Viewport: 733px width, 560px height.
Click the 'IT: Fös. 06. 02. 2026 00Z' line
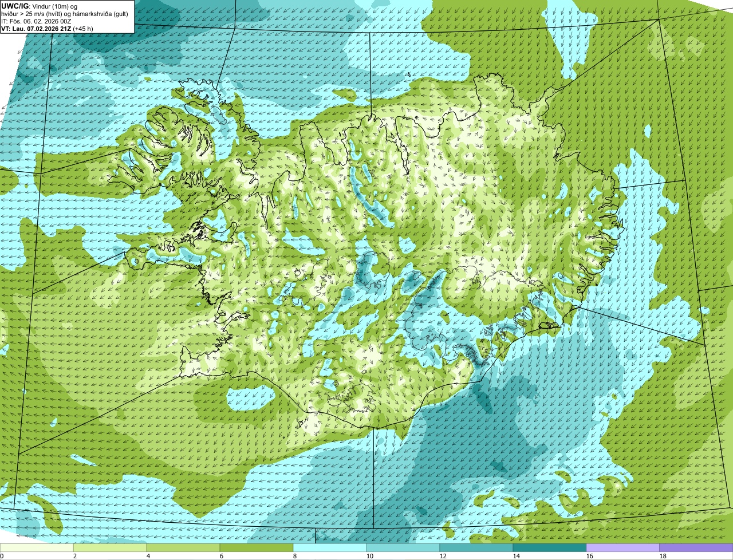(37, 21)
